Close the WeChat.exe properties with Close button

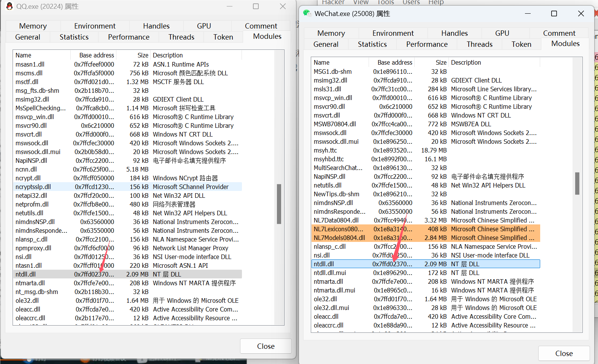pos(564,353)
